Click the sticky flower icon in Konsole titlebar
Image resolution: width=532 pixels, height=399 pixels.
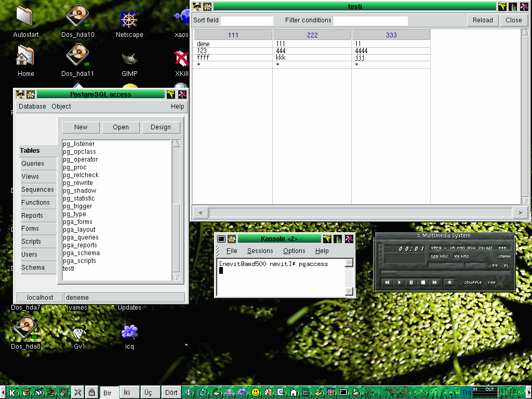[x=232, y=239]
